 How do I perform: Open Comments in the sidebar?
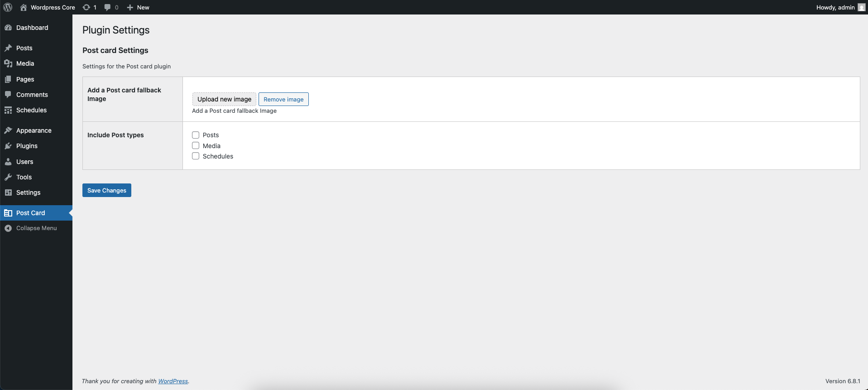tap(36, 95)
